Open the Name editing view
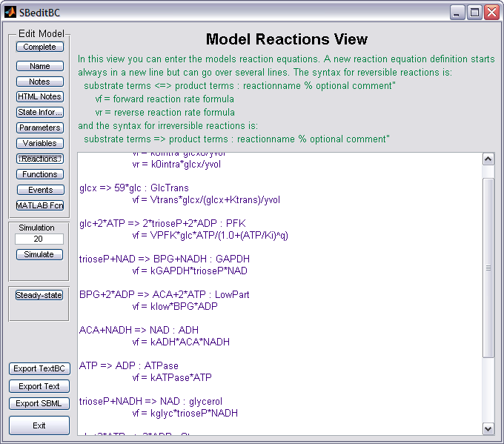This screenshot has height=444, width=504. pos(39,66)
